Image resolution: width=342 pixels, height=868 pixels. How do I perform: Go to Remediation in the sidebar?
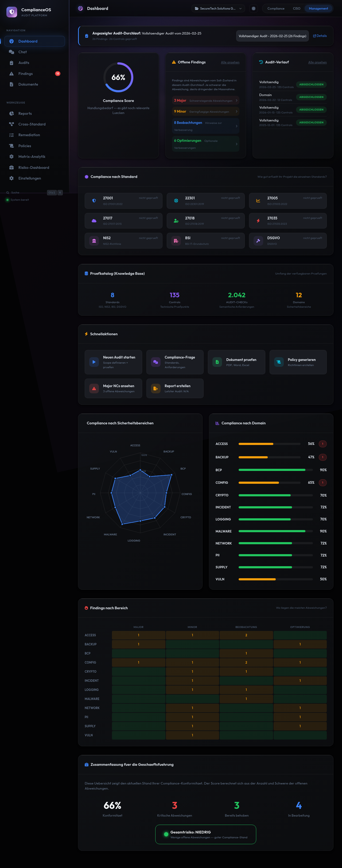coord(29,135)
